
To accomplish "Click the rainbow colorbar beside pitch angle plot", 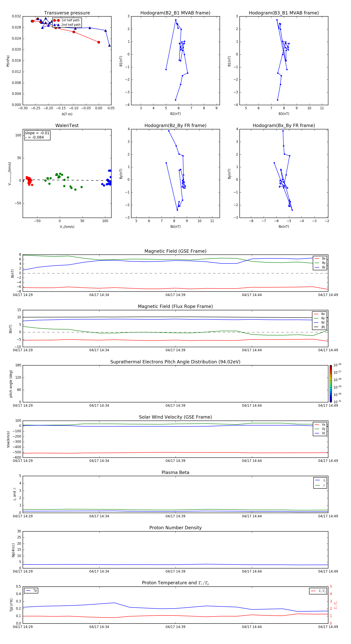I will (x=331, y=384).
